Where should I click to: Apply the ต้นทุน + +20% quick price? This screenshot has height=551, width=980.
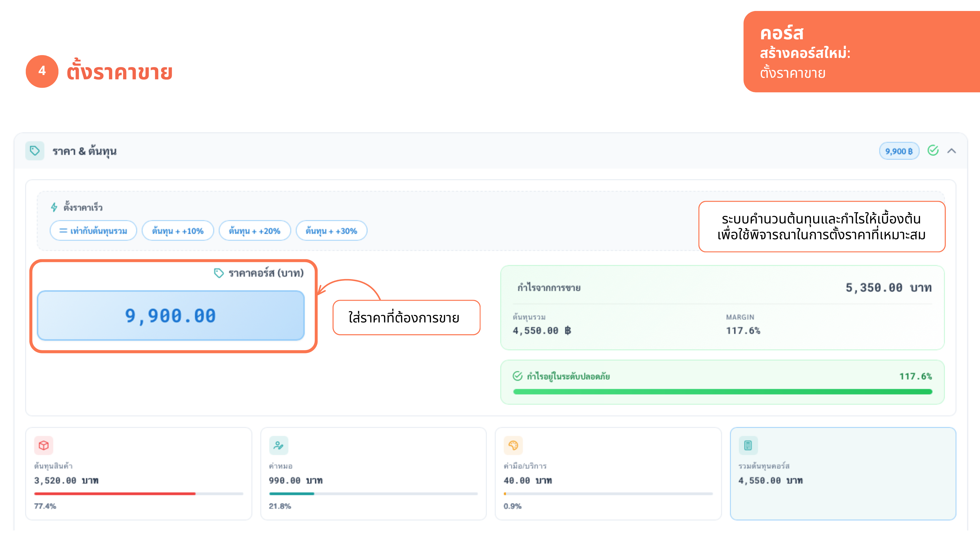[x=254, y=231]
